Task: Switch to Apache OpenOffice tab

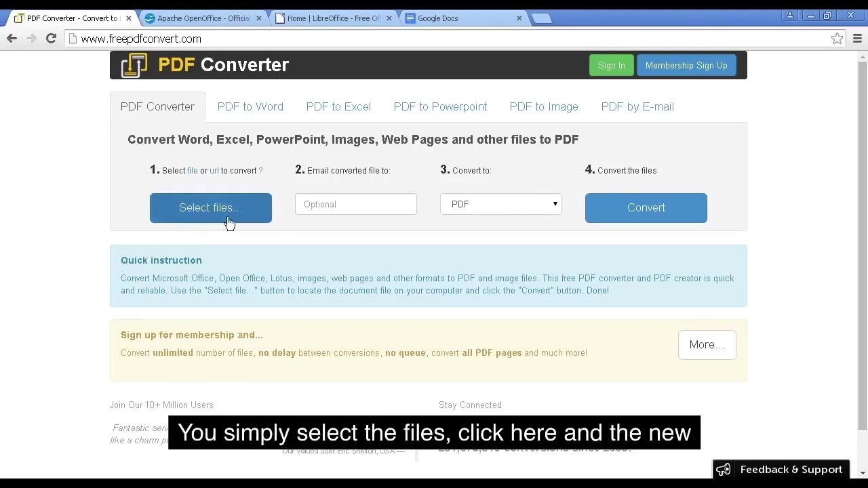Action: [203, 18]
